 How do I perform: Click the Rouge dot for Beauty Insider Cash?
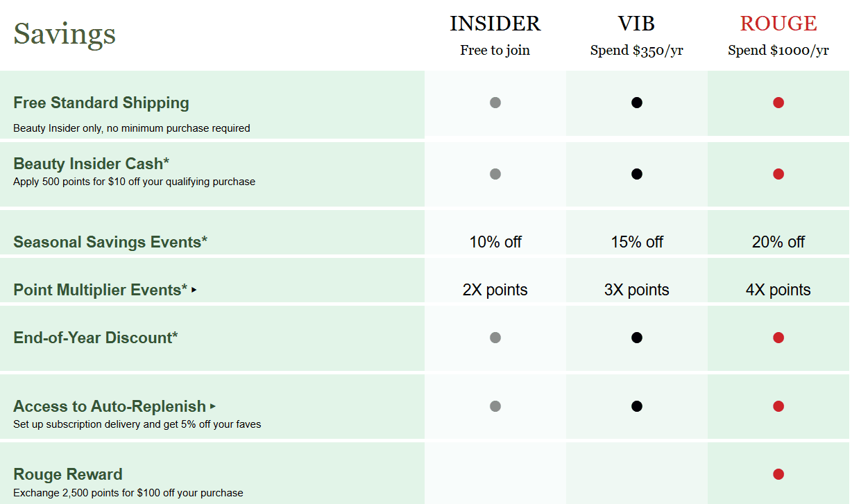point(778,174)
